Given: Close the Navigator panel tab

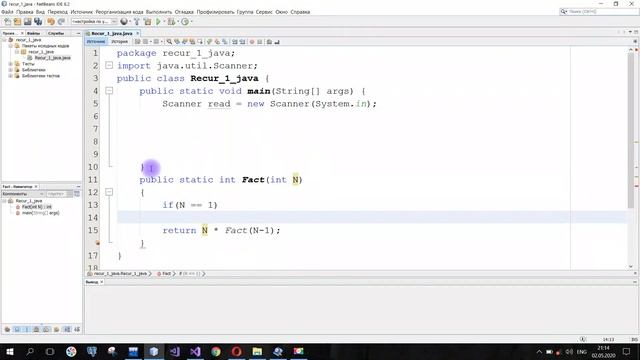Looking at the screenshot, I should pyautogui.click(x=36, y=187).
